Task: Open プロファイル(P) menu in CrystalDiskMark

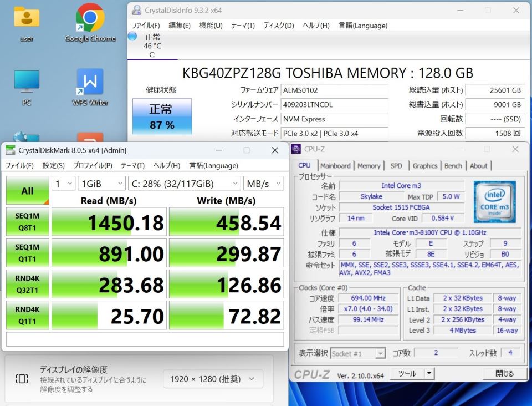Action: pos(93,165)
